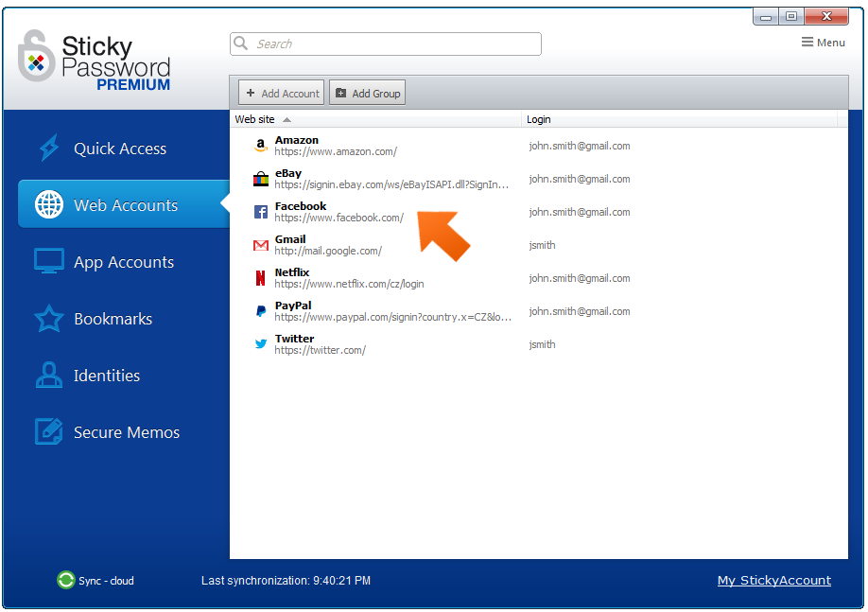Select the Netflix account name
Image resolution: width=868 pixels, height=612 pixels.
pyautogui.click(x=292, y=271)
